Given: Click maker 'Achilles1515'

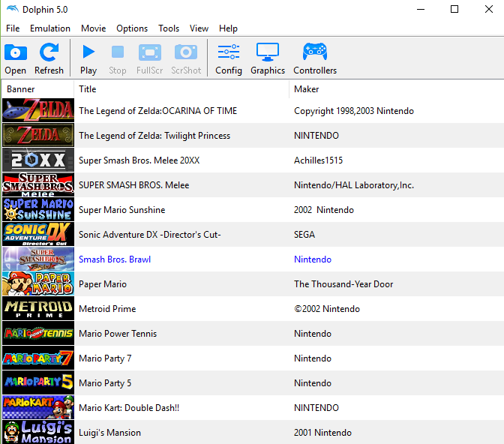Looking at the screenshot, I should point(318,160).
